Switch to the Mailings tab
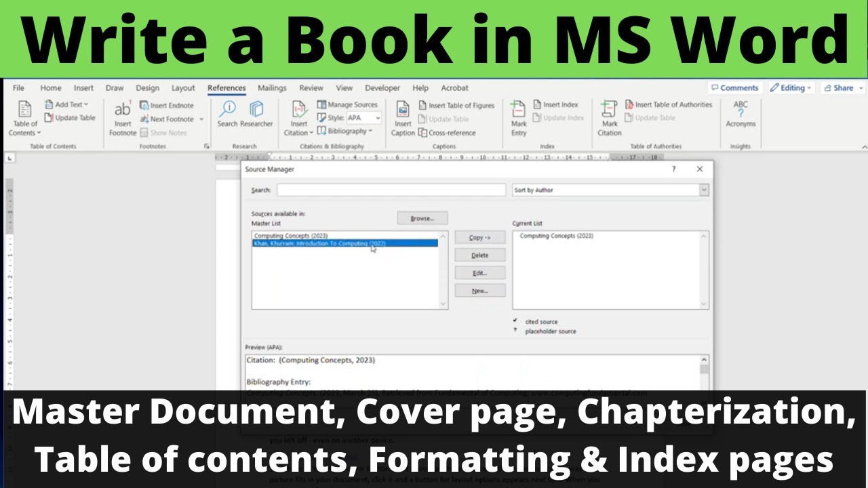 (272, 87)
